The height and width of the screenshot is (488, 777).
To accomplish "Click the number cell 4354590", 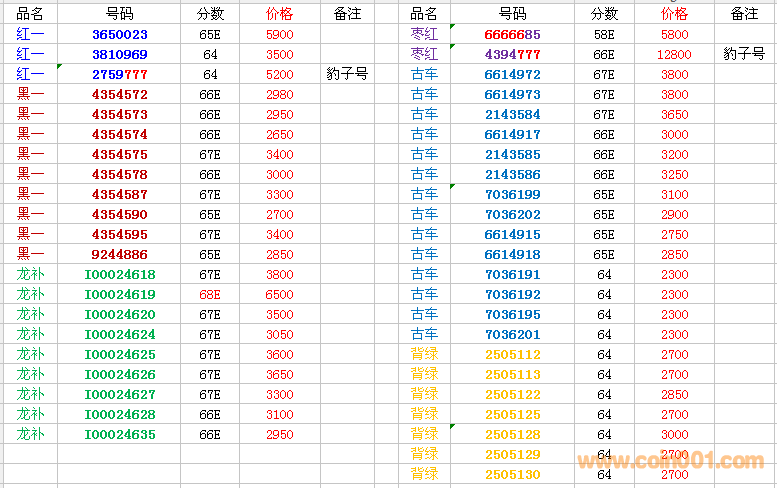I will (119, 214).
